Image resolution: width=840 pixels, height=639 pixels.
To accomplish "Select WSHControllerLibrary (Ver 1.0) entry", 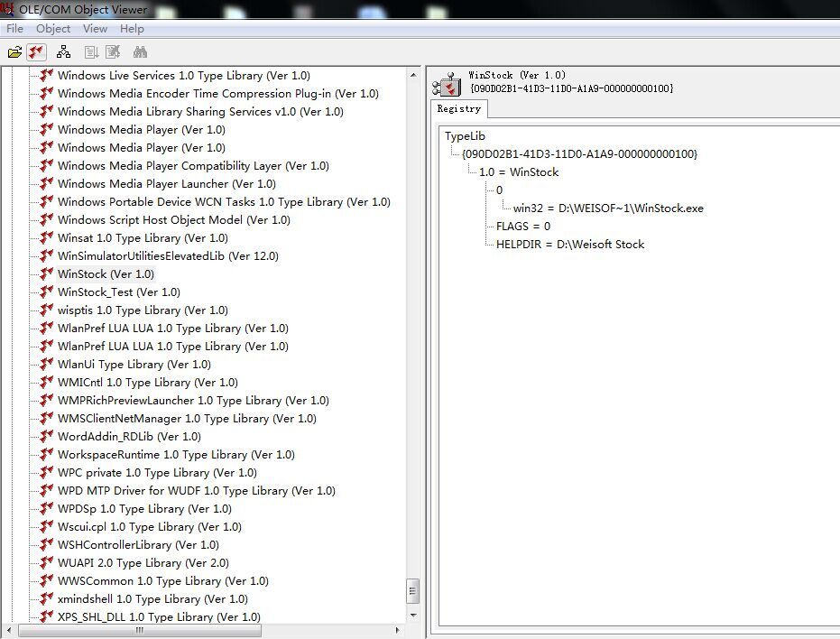I will tap(138, 544).
